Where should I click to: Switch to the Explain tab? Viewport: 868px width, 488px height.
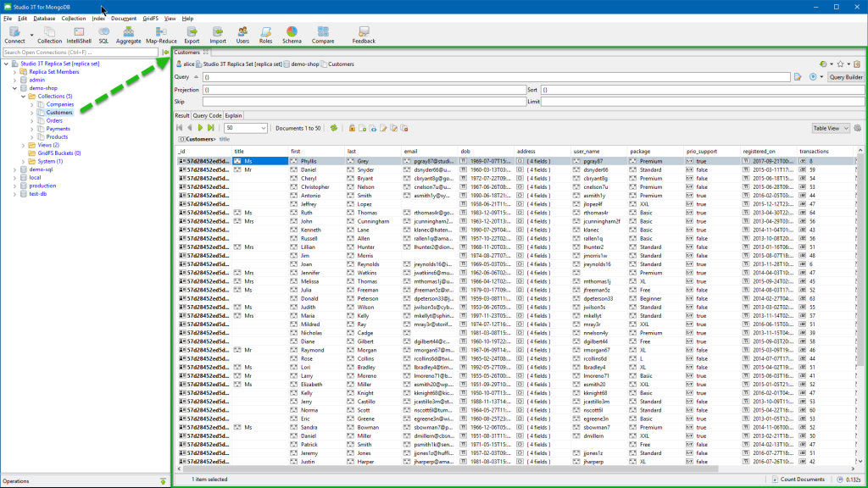233,115
